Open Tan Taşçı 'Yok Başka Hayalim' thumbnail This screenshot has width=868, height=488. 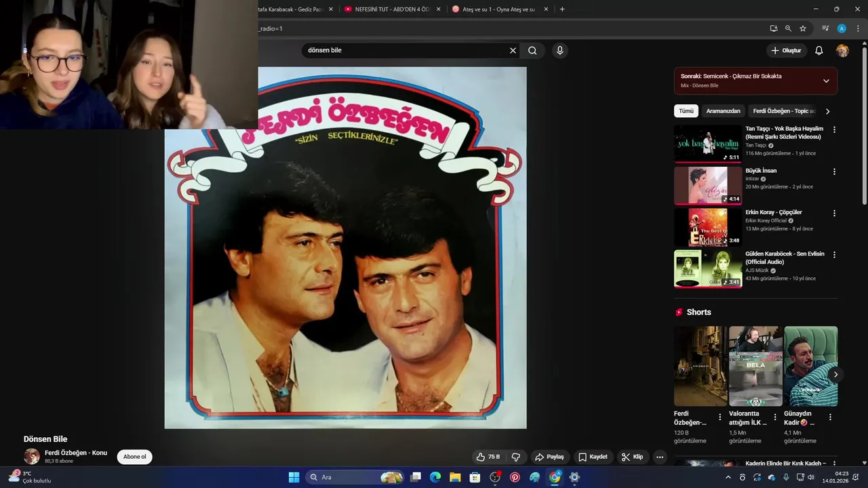[708, 144]
